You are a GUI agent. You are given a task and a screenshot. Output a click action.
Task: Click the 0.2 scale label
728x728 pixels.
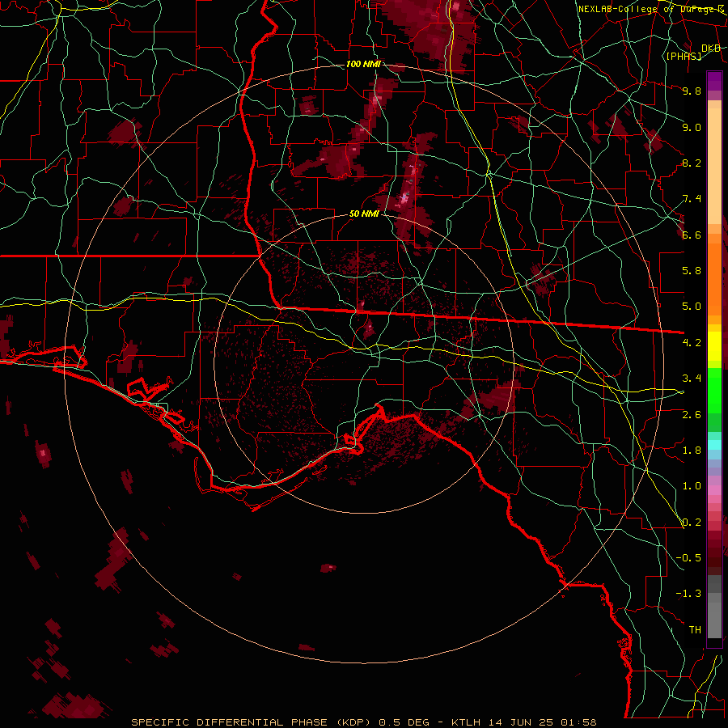tap(692, 523)
